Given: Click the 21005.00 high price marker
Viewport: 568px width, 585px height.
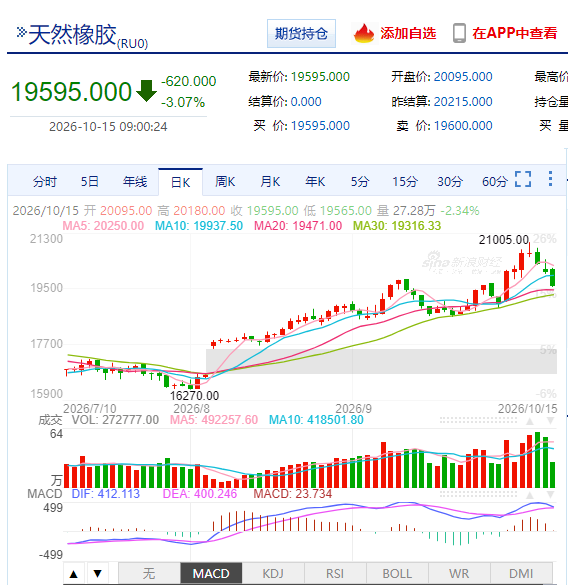Looking at the screenshot, I should (x=504, y=240).
